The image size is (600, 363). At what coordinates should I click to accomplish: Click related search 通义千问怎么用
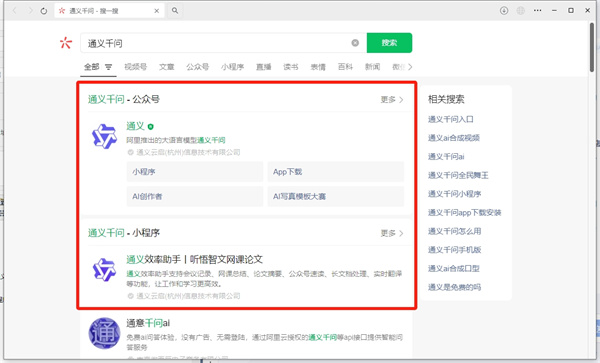454,231
